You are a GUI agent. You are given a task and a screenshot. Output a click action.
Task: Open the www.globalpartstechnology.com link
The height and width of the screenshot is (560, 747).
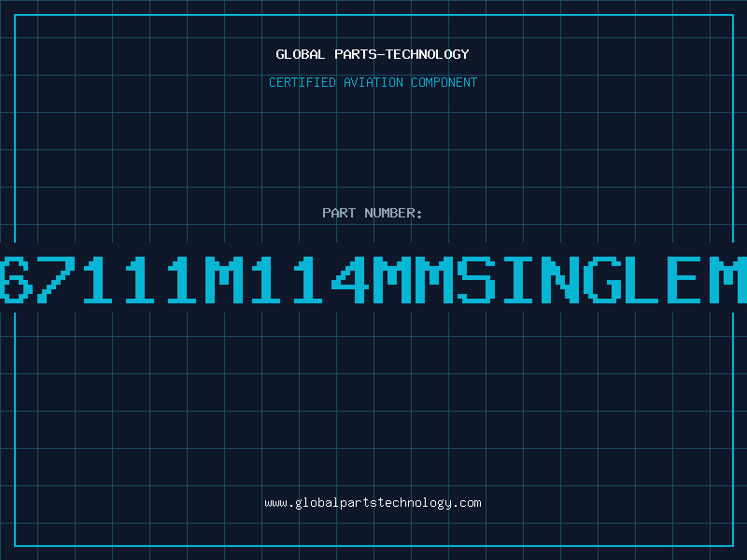pyautogui.click(x=373, y=503)
